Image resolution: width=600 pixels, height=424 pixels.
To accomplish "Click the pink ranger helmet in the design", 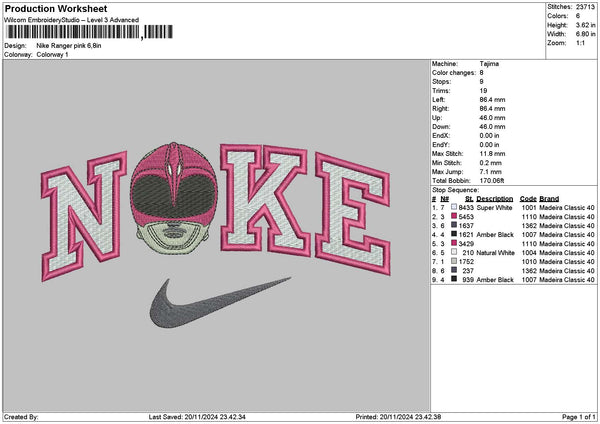I will pos(173,199).
